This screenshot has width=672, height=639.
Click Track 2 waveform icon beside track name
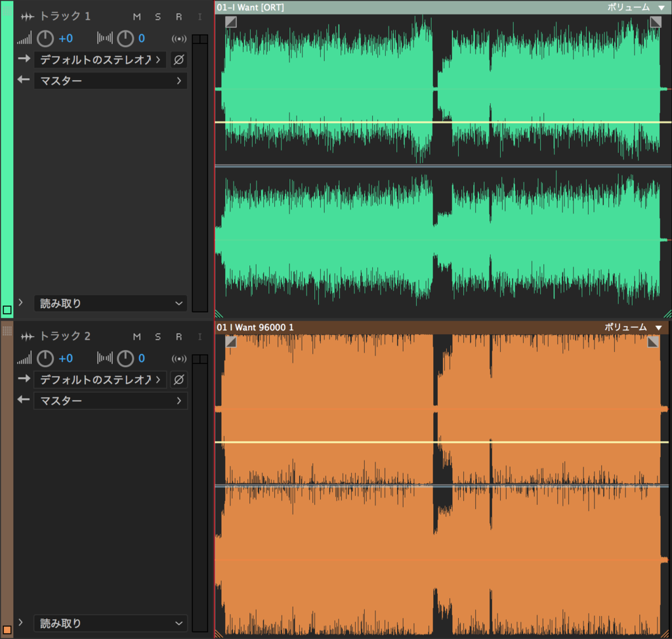(28, 337)
